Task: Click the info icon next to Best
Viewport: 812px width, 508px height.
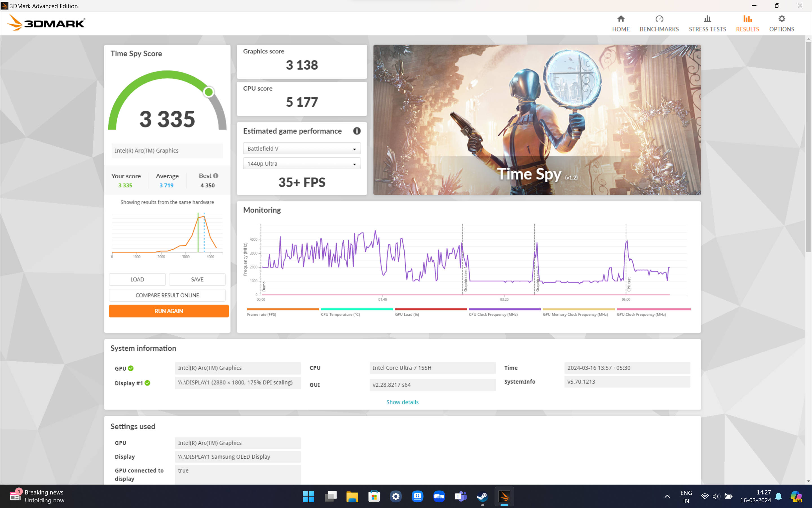Action: (x=216, y=176)
